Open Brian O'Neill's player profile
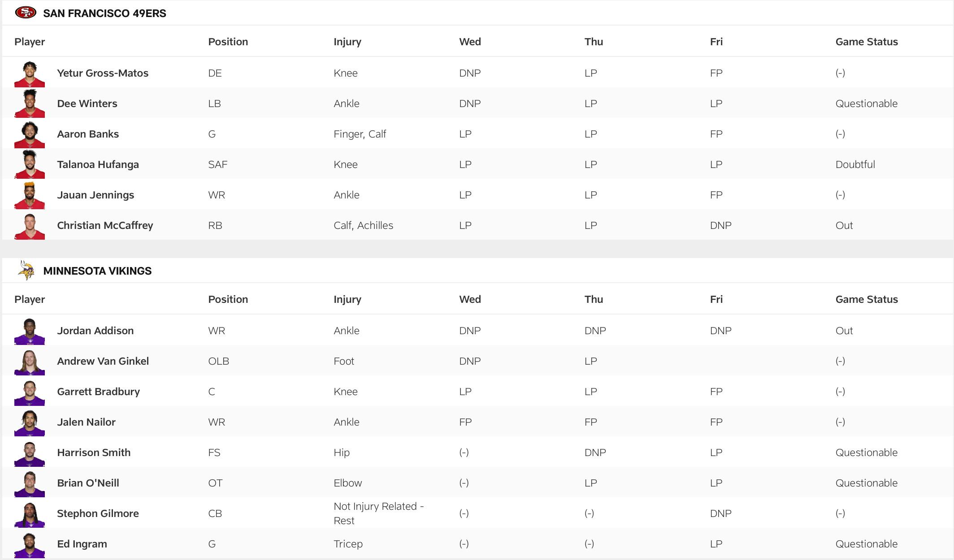954x560 pixels. point(88,483)
